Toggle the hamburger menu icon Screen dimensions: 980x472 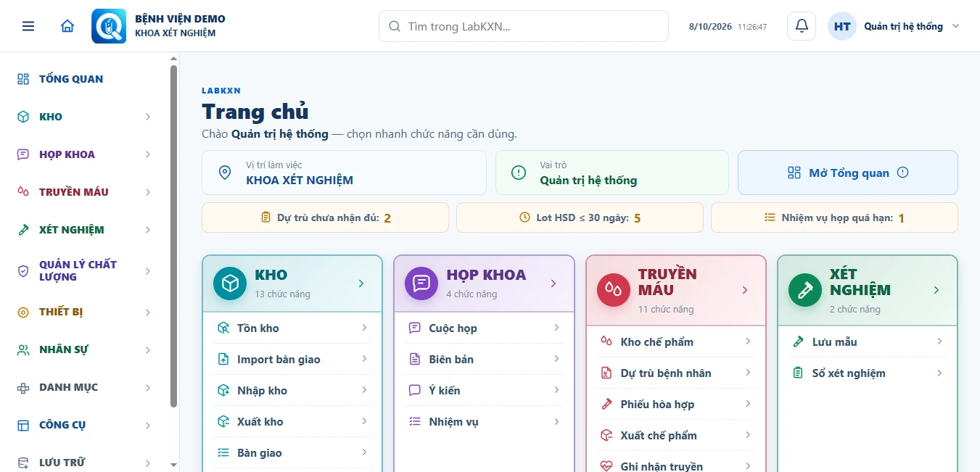click(28, 26)
